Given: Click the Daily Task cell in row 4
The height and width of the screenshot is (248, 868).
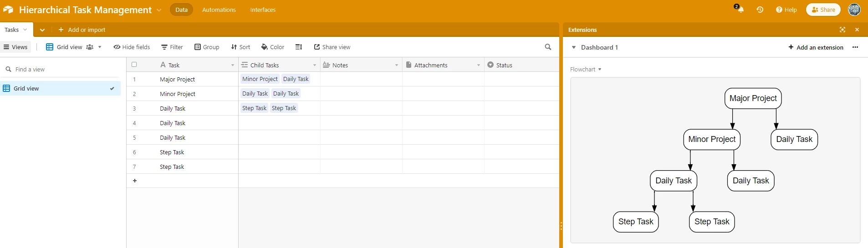Looking at the screenshot, I should [x=182, y=123].
